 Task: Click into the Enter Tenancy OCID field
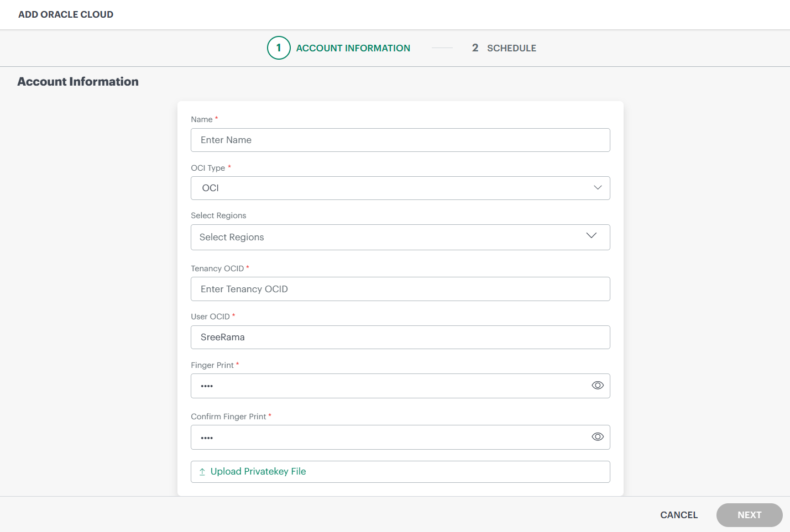point(400,289)
